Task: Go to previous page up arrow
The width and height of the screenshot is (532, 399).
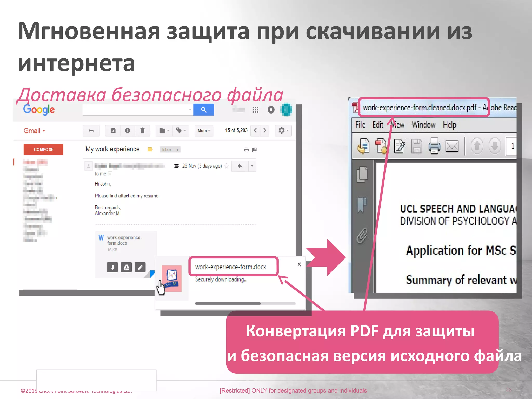Action: click(x=477, y=146)
